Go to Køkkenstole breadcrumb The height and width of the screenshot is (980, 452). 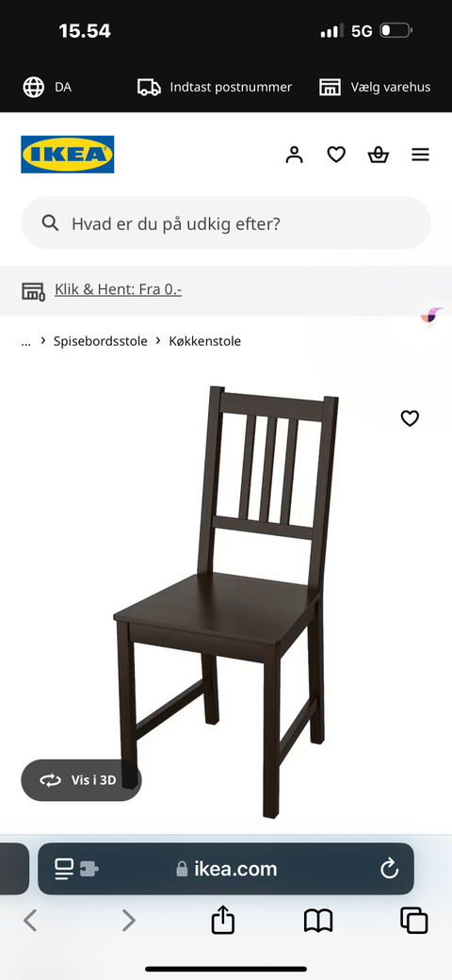(204, 341)
